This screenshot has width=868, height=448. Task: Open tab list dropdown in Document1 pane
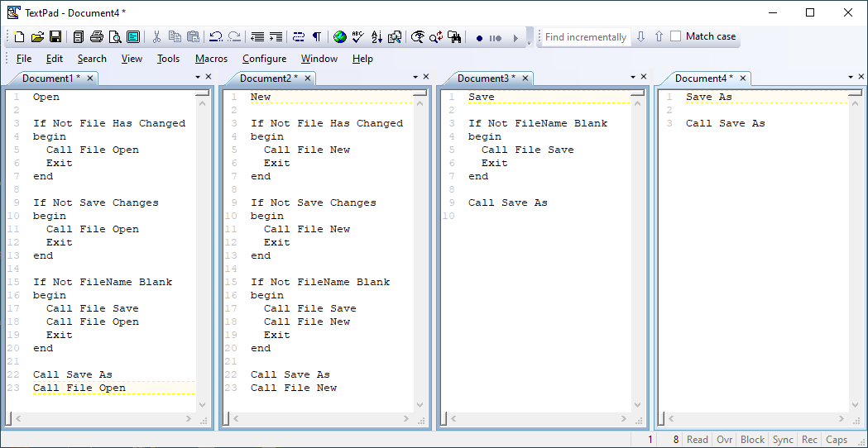tap(198, 78)
